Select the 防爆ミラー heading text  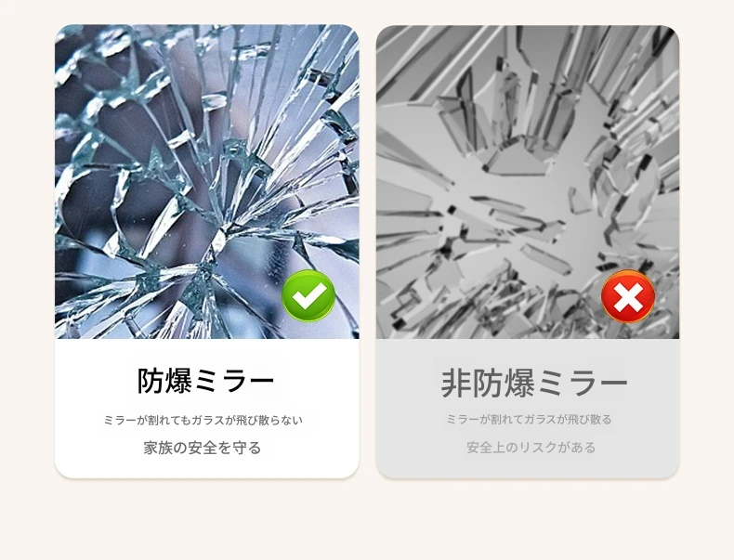pos(205,381)
